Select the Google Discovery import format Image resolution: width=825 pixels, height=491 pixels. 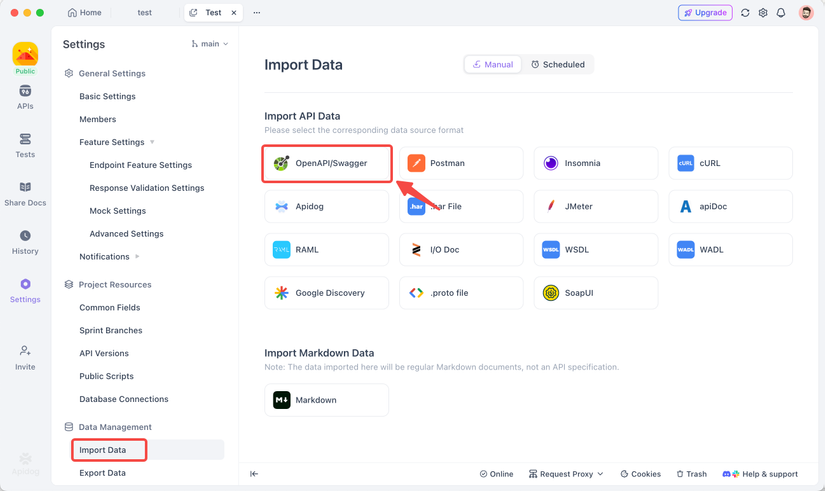tap(327, 293)
